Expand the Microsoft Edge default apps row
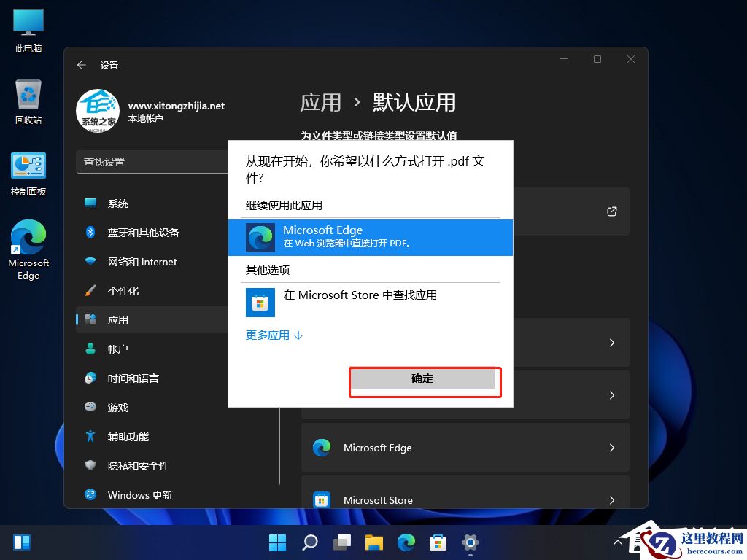The height and width of the screenshot is (560, 747). pyautogui.click(x=465, y=448)
